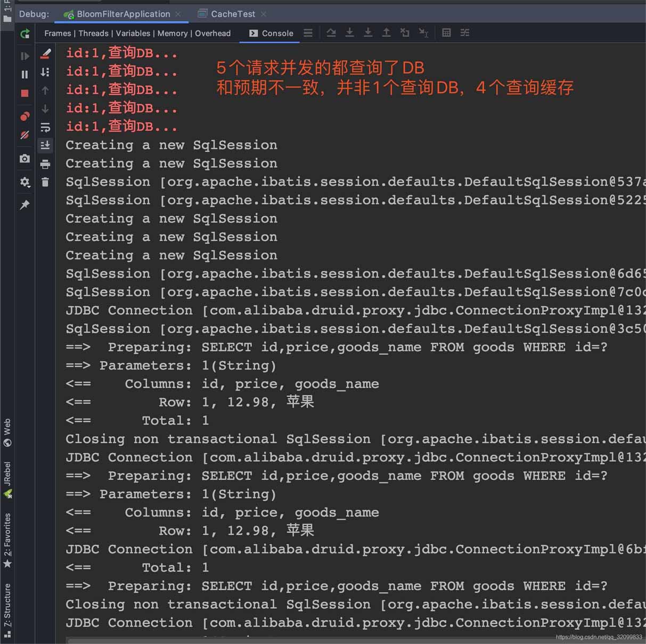Toggle the Pin Tab icon
Screen dimensions: 646x644
point(24,205)
